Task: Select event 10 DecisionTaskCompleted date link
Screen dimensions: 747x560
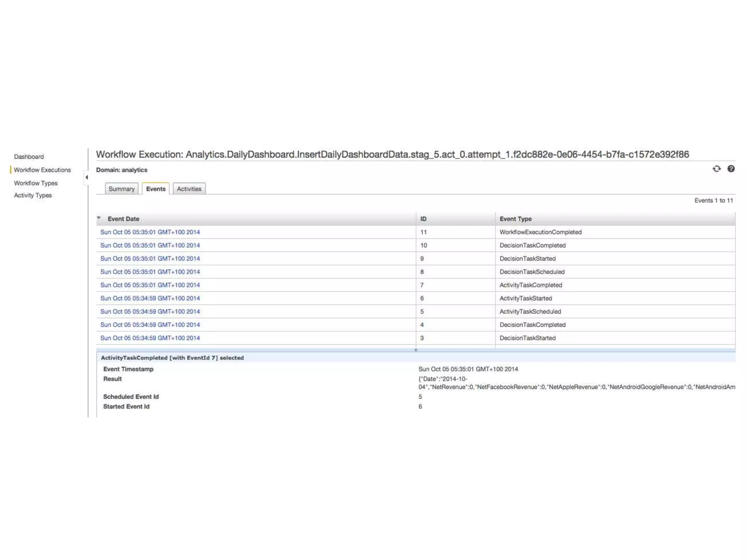Action: [150, 245]
